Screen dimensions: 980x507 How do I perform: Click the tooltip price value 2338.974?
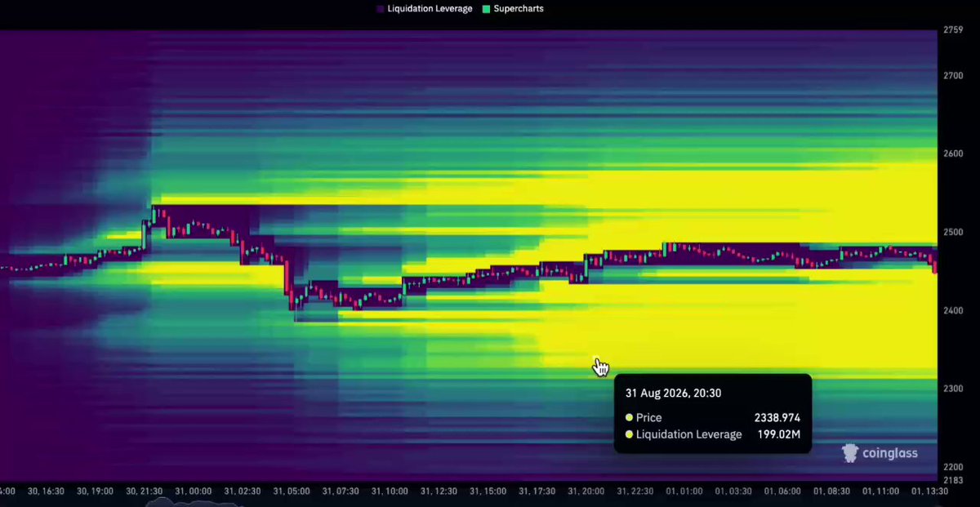click(x=777, y=418)
